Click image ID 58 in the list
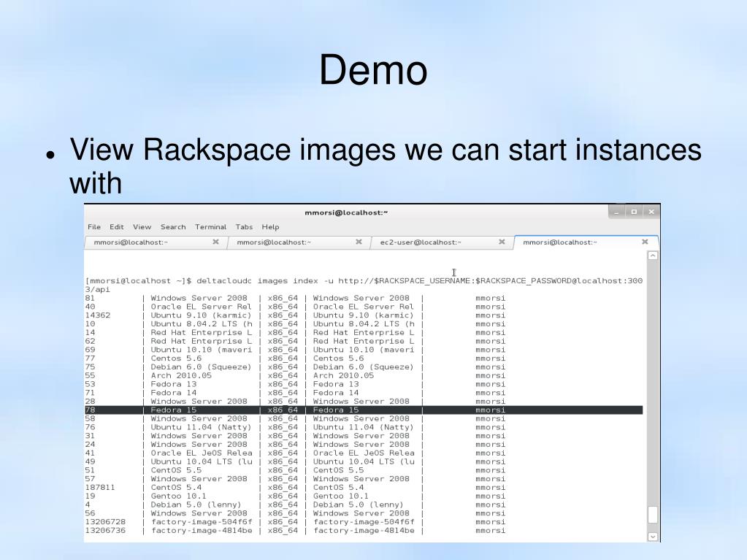Viewport: 747px width, 560px height. 90,418
